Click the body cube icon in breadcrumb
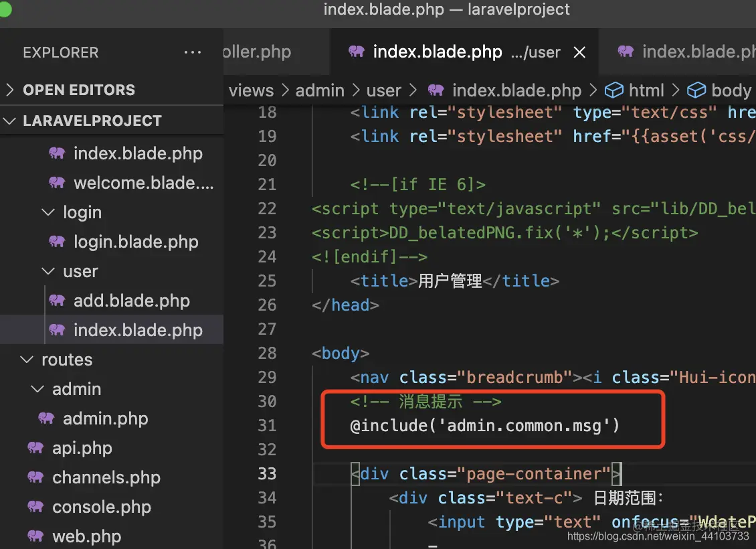Image resolution: width=756 pixels, height=549 pixels. click(696, 90)
